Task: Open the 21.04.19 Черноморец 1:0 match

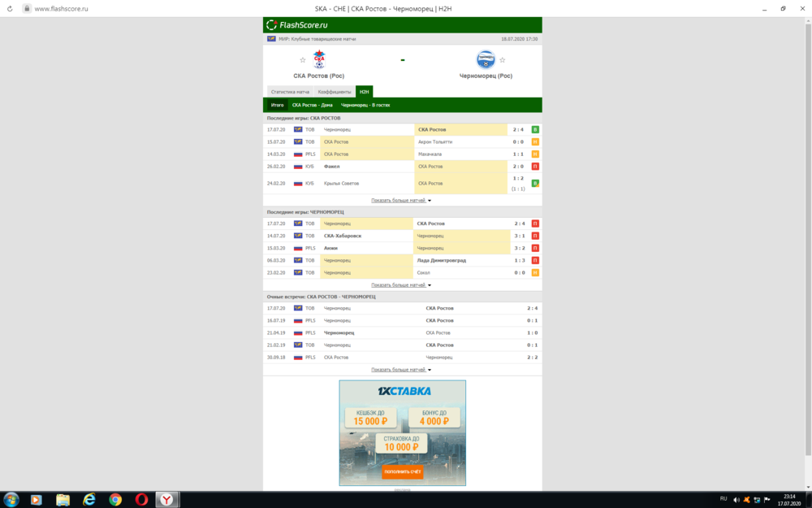Action: tap(403, 332)
